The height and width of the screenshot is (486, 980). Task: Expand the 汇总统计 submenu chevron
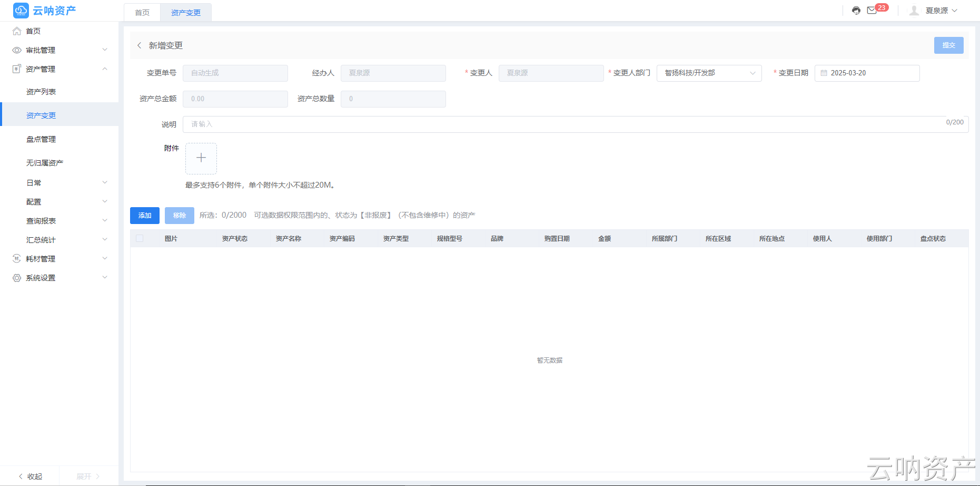click(105, 239)
